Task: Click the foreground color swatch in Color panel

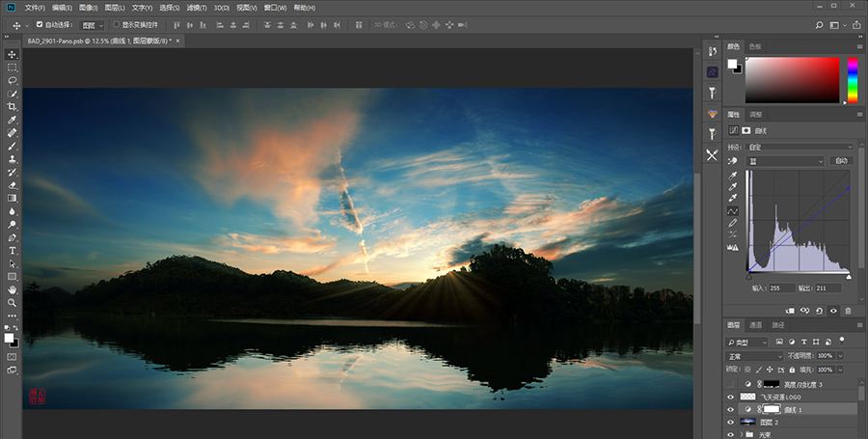Action: point(732,64)
